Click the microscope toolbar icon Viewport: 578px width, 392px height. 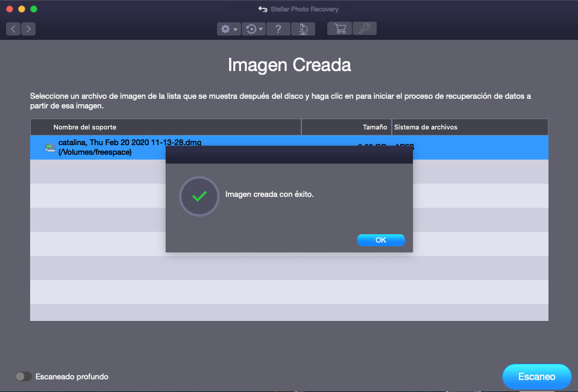(x=303, y=29)
